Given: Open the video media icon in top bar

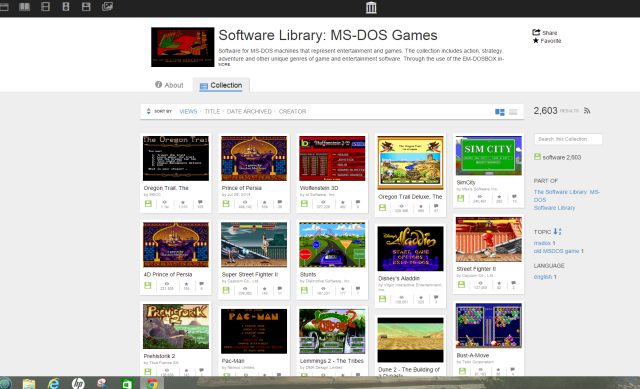Looking at the screenshot, I should coord(45,7).
